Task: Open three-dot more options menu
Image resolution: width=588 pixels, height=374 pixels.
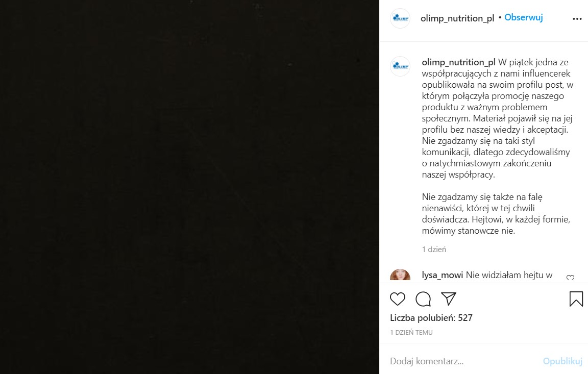Action: (x=577, y=19)
